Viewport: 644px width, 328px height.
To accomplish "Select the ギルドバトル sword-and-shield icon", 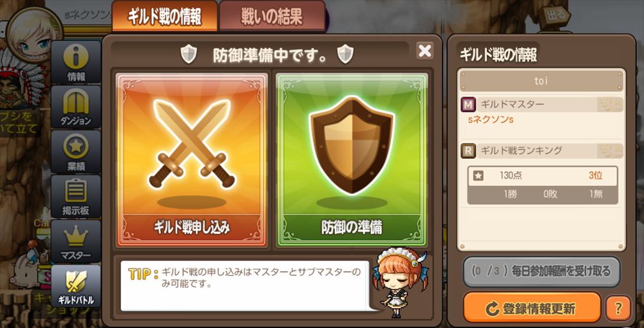I will (75, 286).
